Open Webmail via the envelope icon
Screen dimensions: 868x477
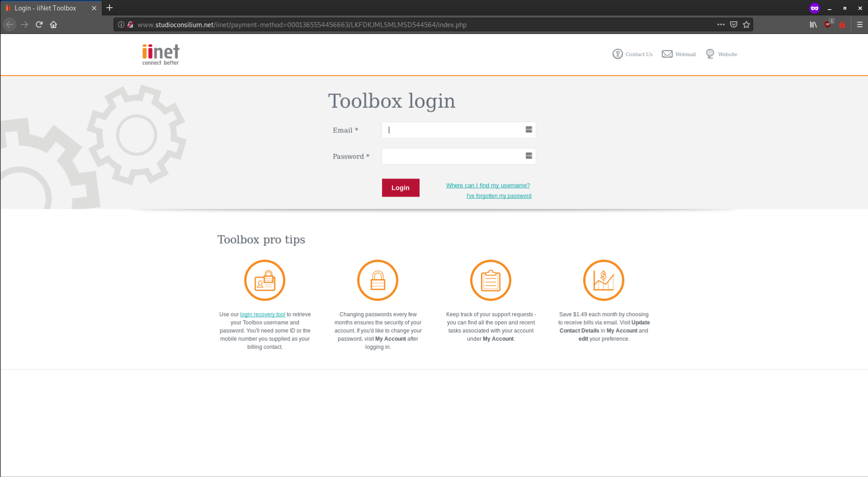pyautogui.click(x=667, y=53)
